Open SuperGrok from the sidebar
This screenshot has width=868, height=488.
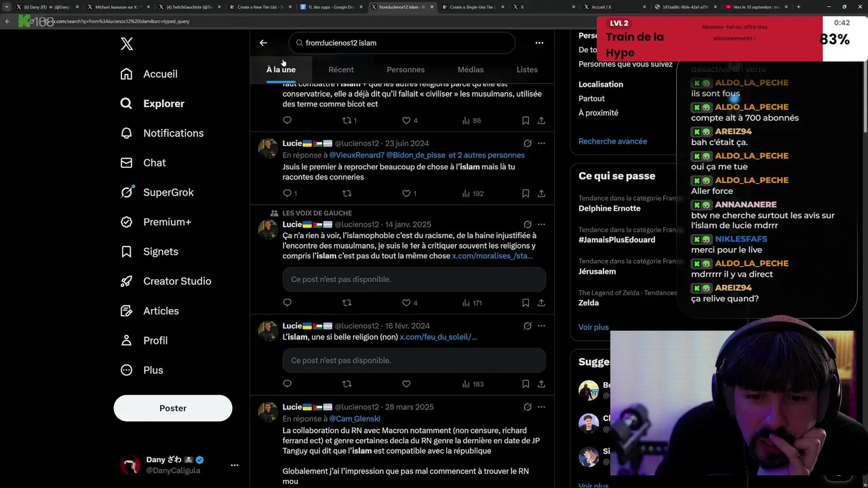coord(157,192)
